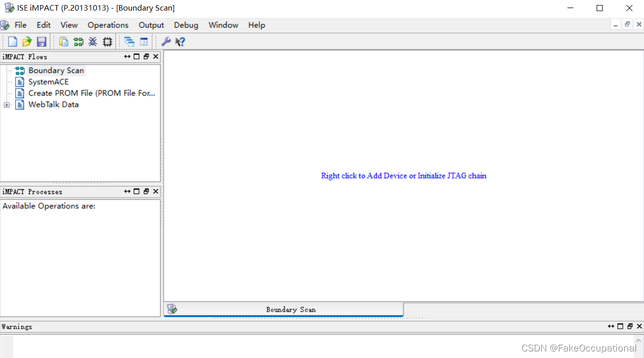This screenshot has height=358, width=644.
Task: Click the Boundary Scan flow icon in tree
Action: pos(20,71)
